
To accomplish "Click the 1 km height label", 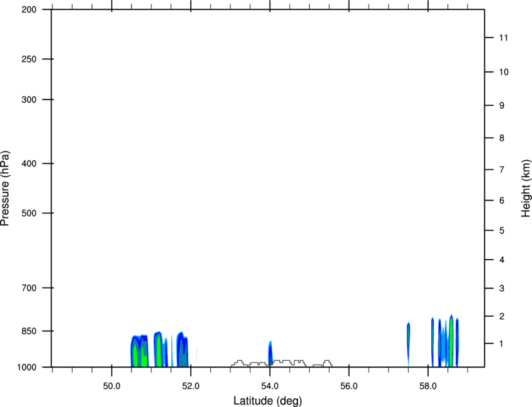I will [502, 344].
